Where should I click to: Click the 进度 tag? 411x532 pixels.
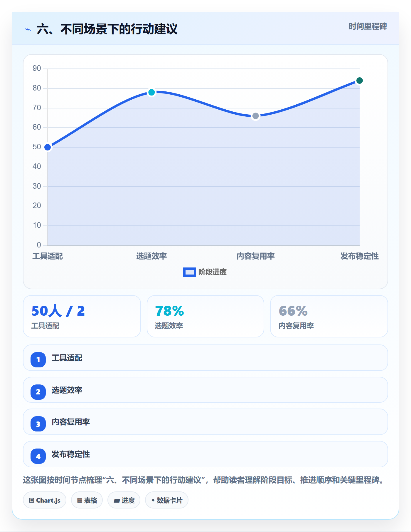124,500
